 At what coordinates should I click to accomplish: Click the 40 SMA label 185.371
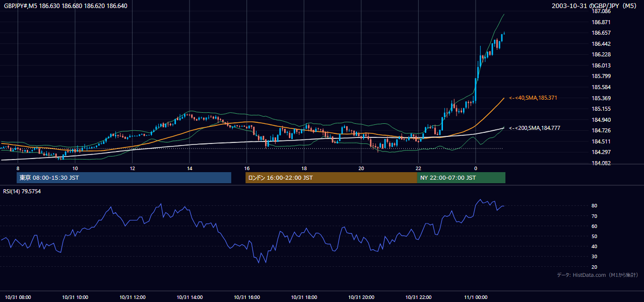(533, 98)
